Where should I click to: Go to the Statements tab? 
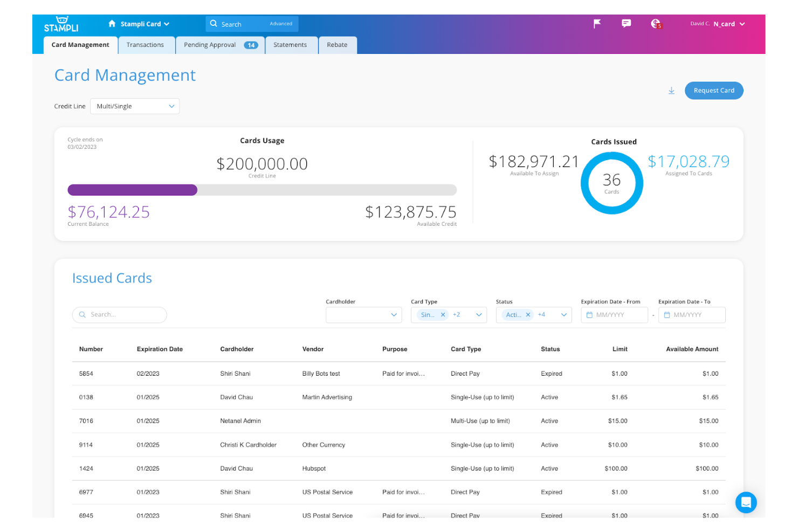point(290,45)
